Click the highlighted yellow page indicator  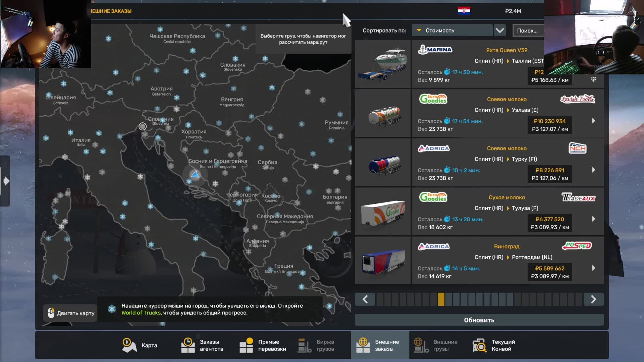[441, 299]
